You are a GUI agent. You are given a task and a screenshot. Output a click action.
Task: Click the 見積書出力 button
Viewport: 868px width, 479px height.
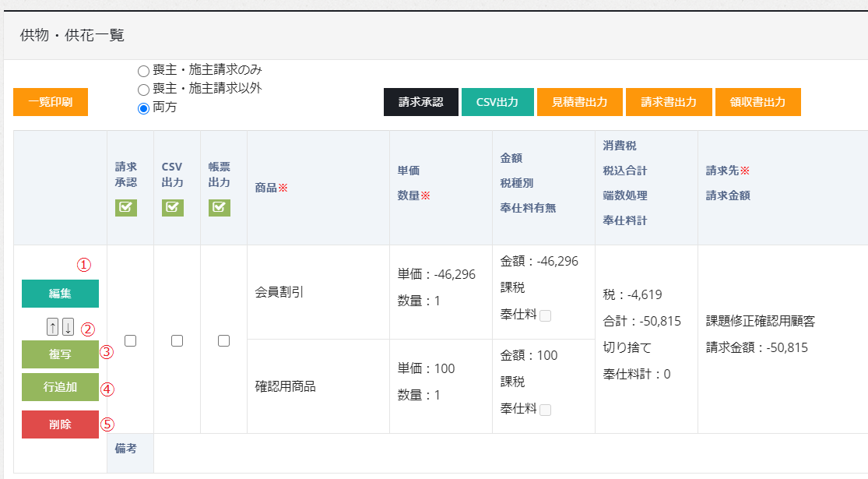578,102
